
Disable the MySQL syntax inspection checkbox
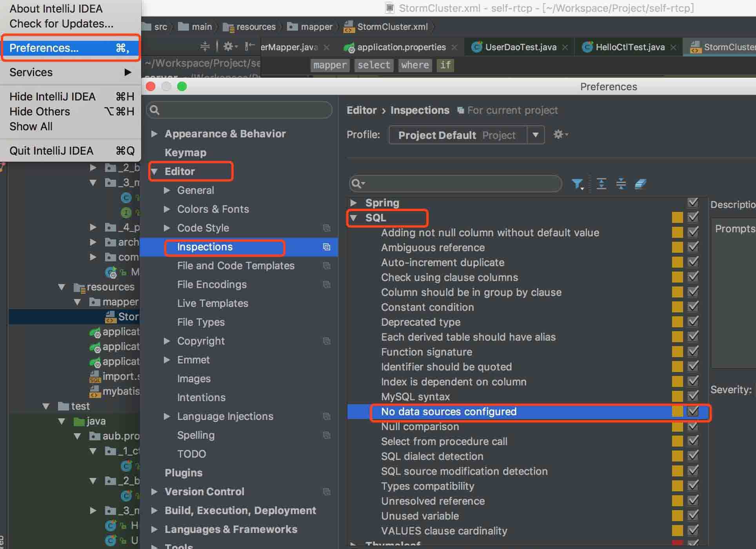693,396
